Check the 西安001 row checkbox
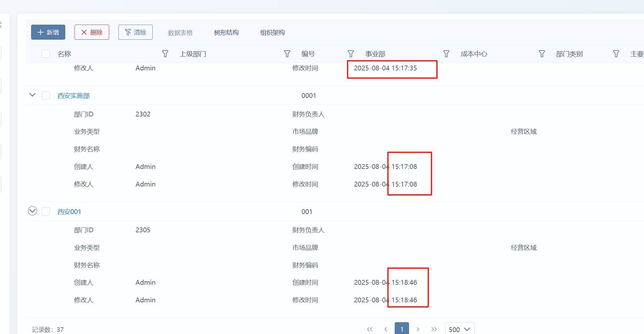Screen dimensions: 644x334 coord(46,211)
